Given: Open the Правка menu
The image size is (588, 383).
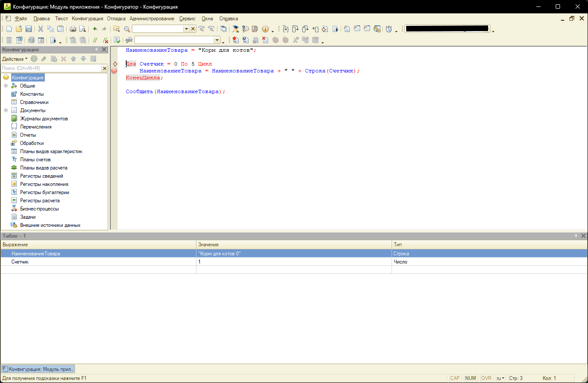Looking at the screenshot, I should pyautogui.click(x=42, y=19).
